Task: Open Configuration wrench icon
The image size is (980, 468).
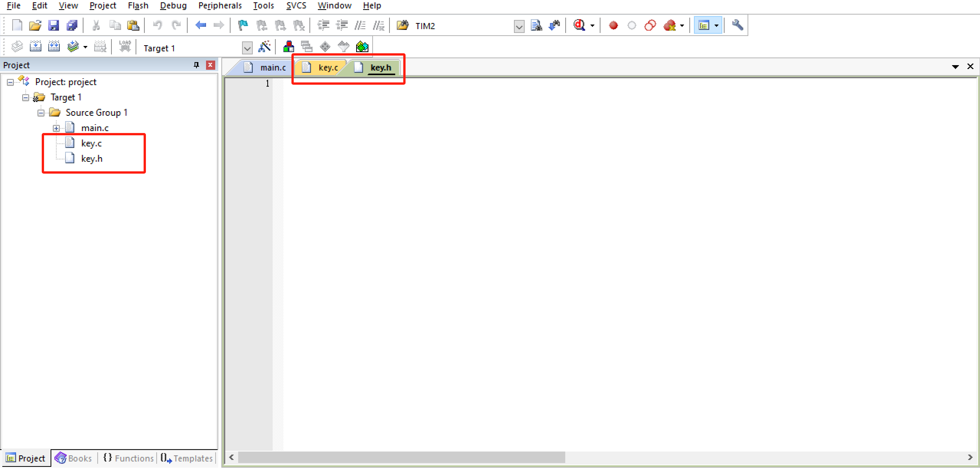Action: pyautogui.click(x=738, y=26)
